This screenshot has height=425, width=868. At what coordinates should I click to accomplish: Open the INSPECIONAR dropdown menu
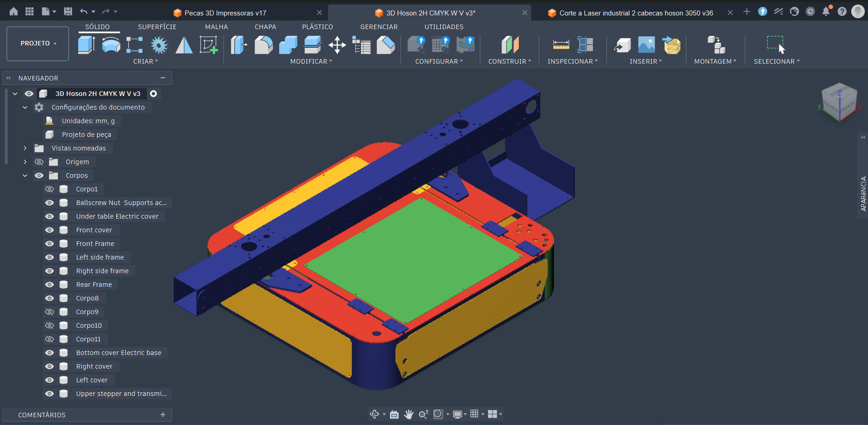coord(572,61)
